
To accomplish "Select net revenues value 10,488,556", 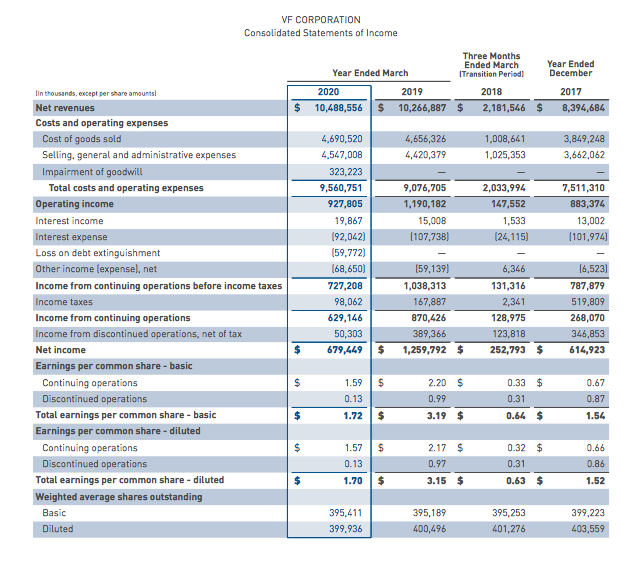I will [338, 108].
